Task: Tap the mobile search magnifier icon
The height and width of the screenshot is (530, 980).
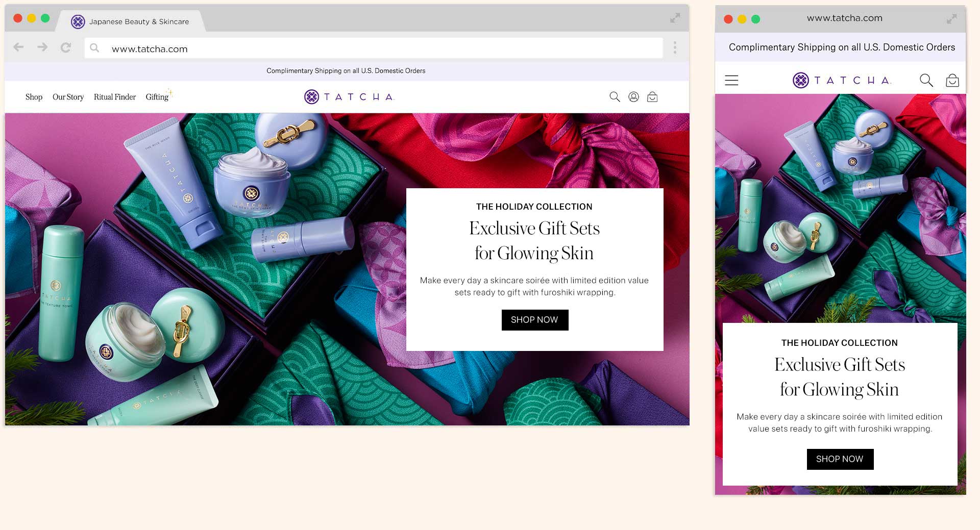Action: pyautogui.click(x=926, y=80)
